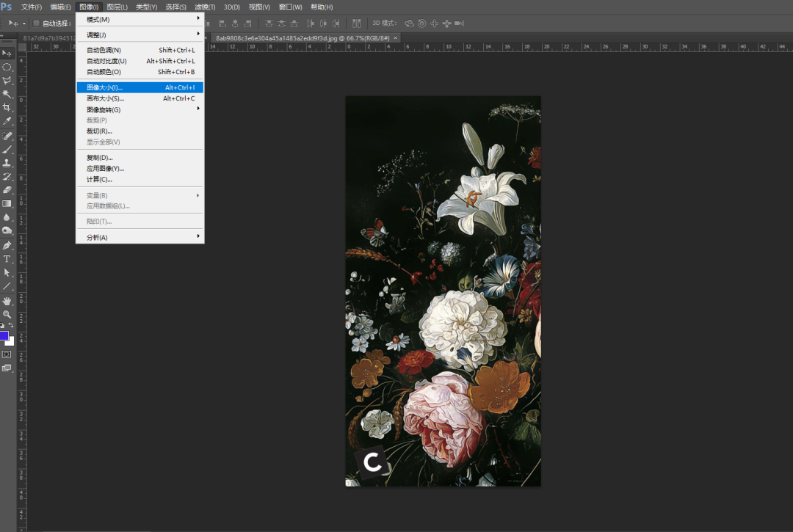Select the Move tool in the toolbox
The width and height of the screenshot is (793, 532).
pyautogui.click(x=7, y=53)
